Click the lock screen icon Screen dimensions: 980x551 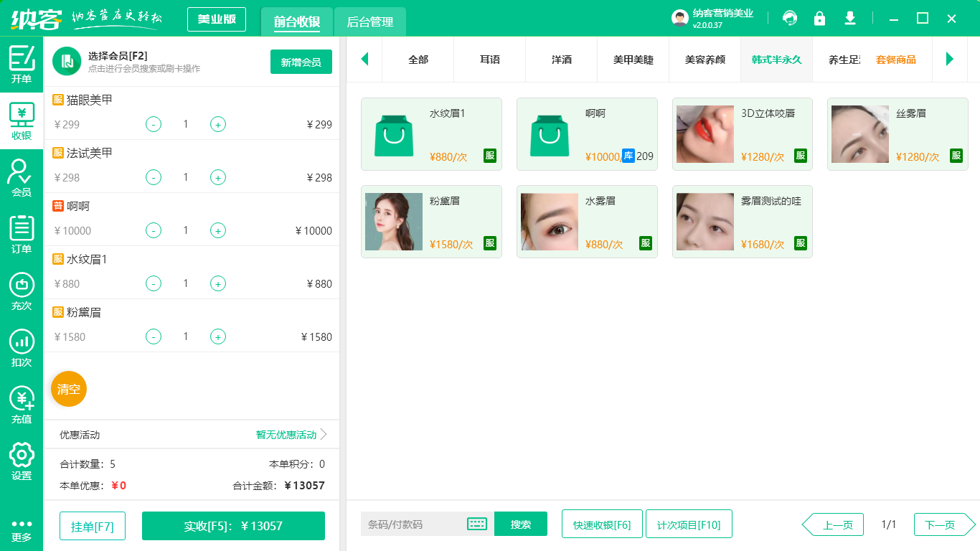pos(819,18)
